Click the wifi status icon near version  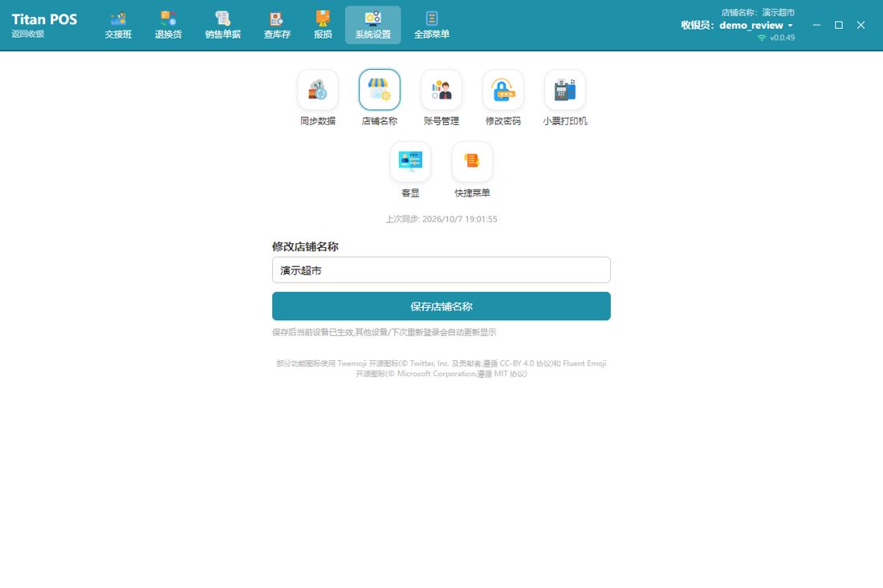[762, 38]
